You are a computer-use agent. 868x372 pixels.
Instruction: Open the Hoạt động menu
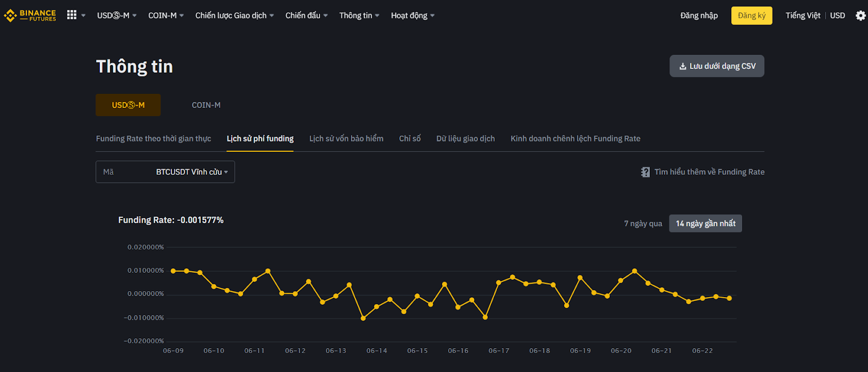(x=413, y=15)
